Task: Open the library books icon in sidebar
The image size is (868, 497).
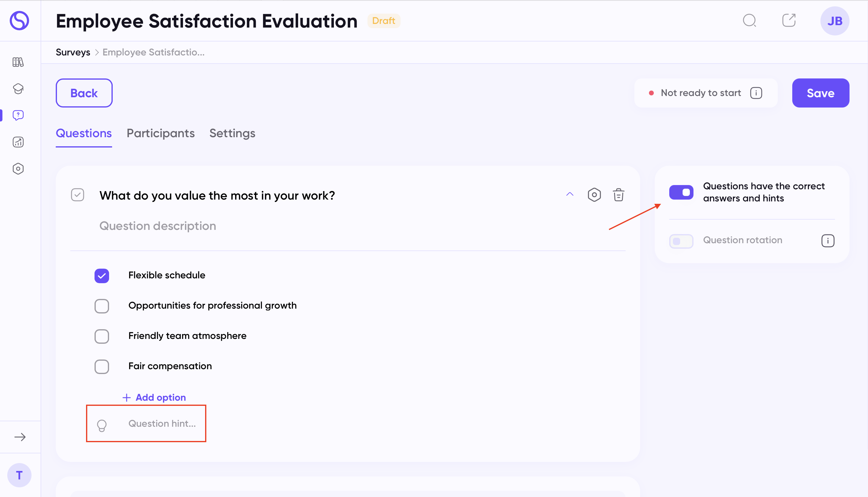Action: [x=18, y=62]
